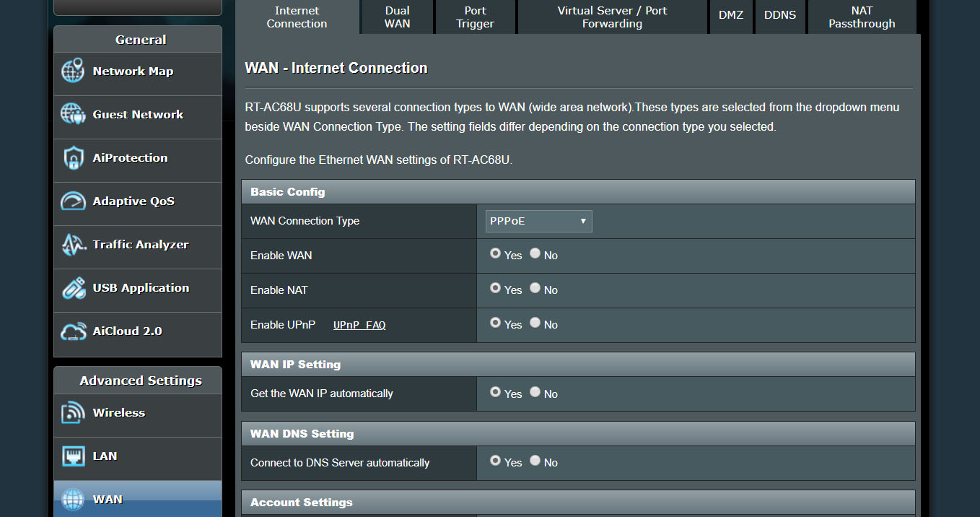980x517 pixels.
Task: Open the Network Map globe icon
Action: (73, 71)
